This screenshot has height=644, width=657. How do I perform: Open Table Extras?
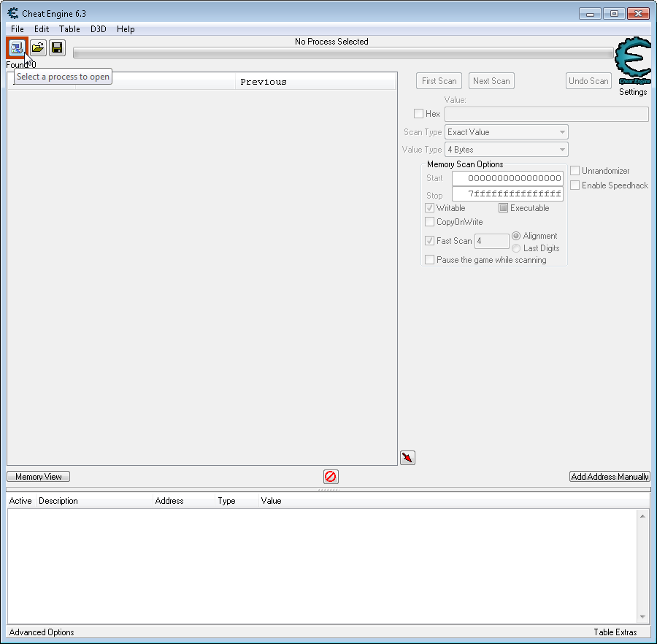615,632
